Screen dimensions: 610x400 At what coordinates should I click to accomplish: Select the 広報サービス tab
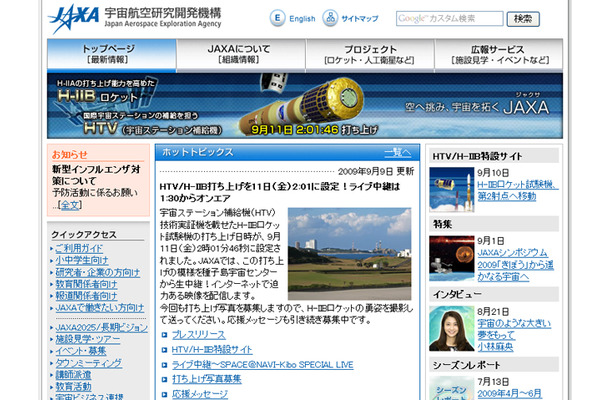[x=499, y=55]
